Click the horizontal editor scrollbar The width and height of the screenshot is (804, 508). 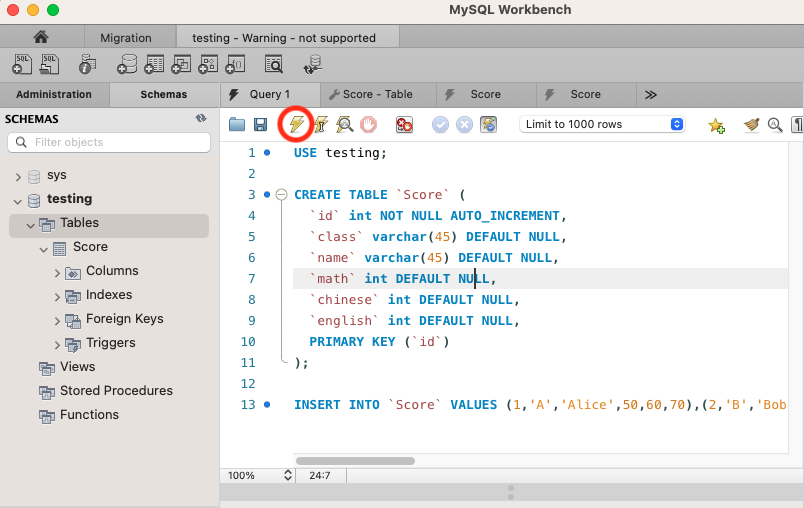click(355, 461)
